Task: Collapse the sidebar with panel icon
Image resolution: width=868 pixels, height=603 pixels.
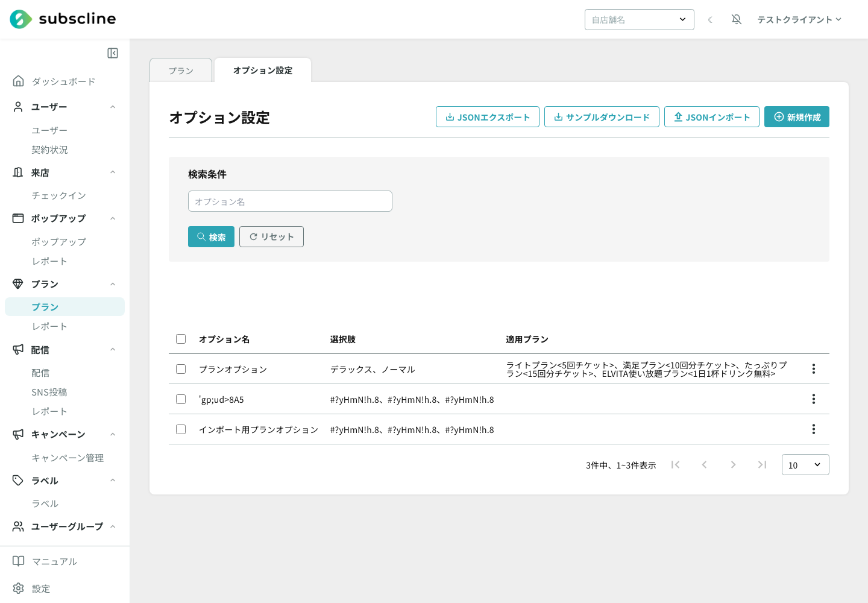Action: [x=113, y=53]
